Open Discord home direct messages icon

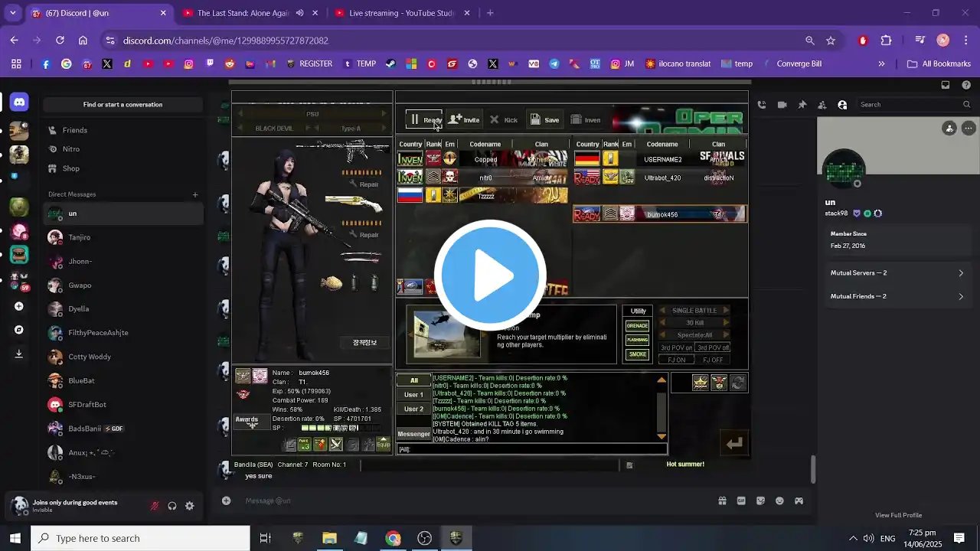click(19, 102)
